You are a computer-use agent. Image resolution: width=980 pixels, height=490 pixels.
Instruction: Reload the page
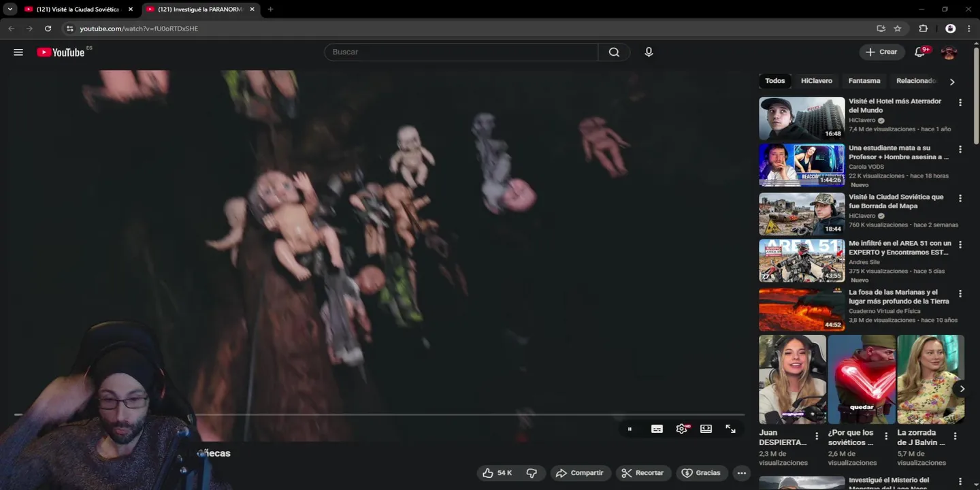(x=48, y=29)
